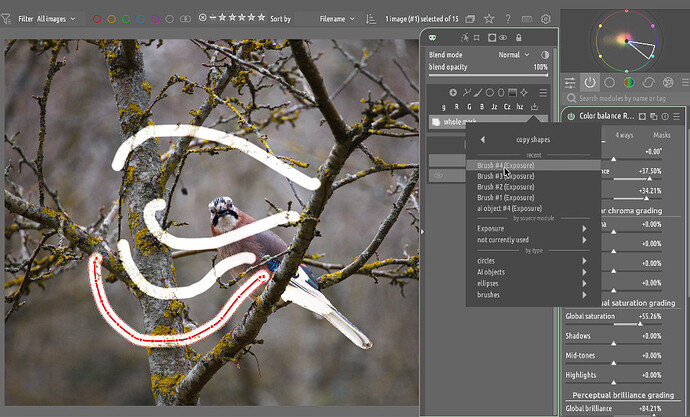The height and width of the screenshot is (417, 690).
Task: Select the gradient shape tool
Action: tap(512, 93)
